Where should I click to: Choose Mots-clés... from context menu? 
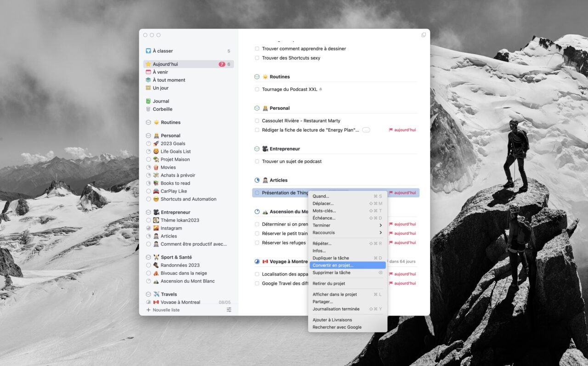click(347, 211)
